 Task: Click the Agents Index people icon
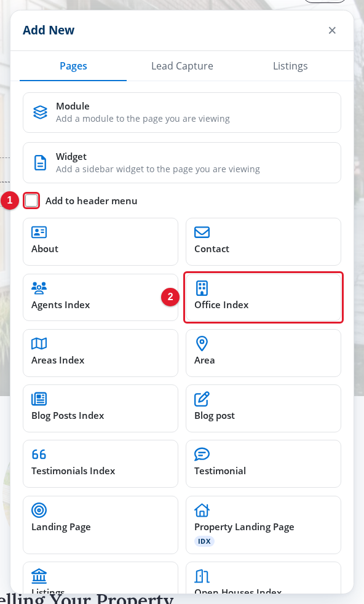[x=39, y=288]
